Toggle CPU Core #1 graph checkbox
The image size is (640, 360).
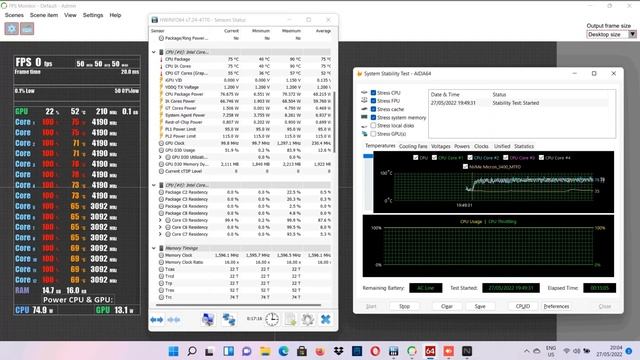pyautogui.click(x=434, y=158)
